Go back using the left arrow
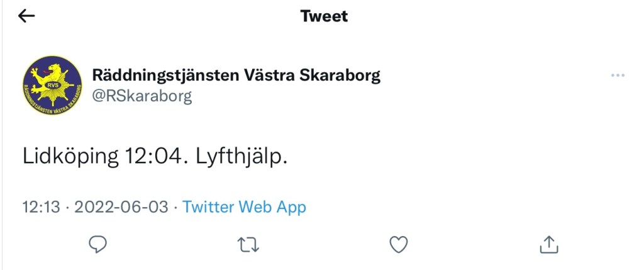The image size is (644, 270). (26, 16)
